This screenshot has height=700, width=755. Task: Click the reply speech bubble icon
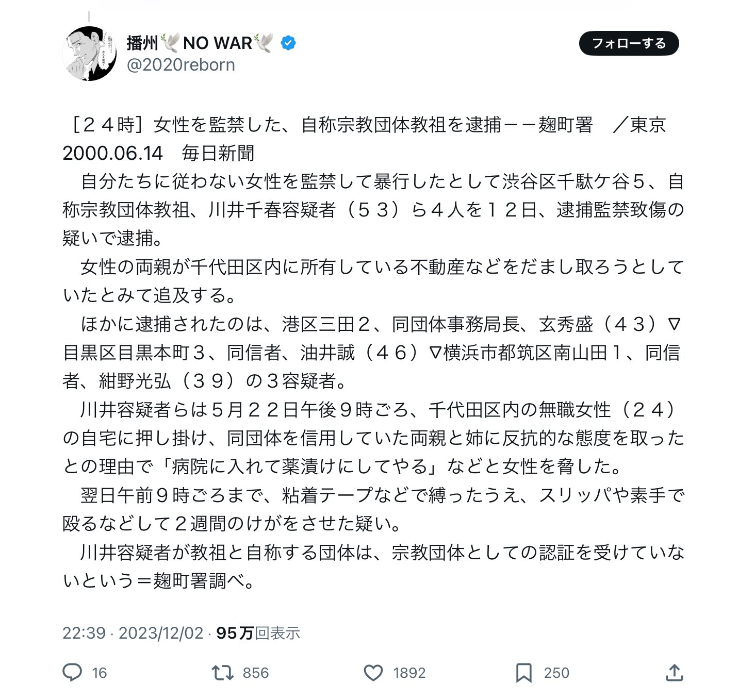coord(72,673)
